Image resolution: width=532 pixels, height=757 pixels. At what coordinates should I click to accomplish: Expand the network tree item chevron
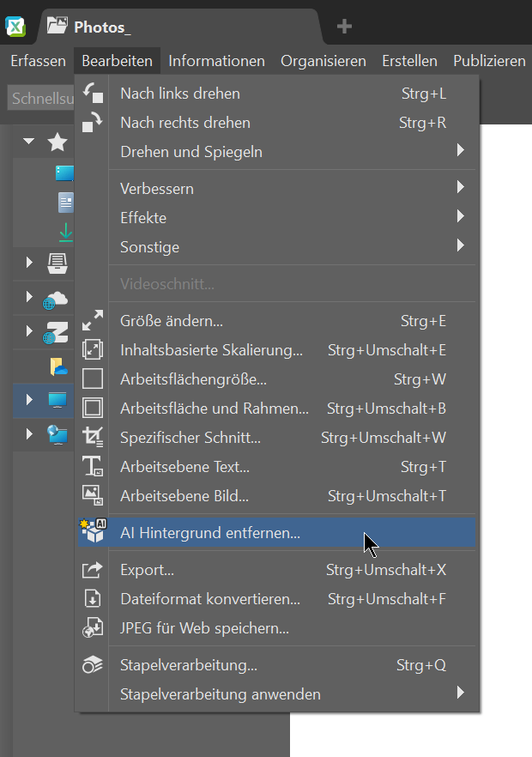pyautogui.click(x=28, y=435)
